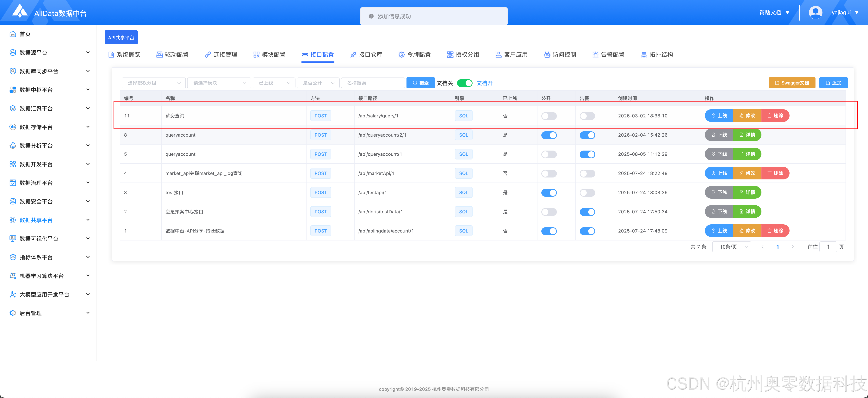
Task: Open the 选择授权分组 dropdown
Action: pyautogui.click(x=154, y=83)
